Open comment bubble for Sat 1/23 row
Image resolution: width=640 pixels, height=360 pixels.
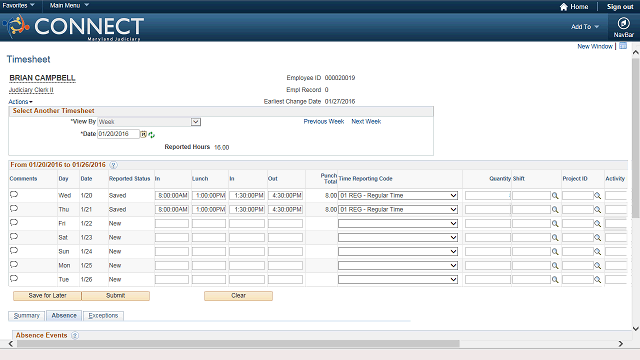coord(14,236)
